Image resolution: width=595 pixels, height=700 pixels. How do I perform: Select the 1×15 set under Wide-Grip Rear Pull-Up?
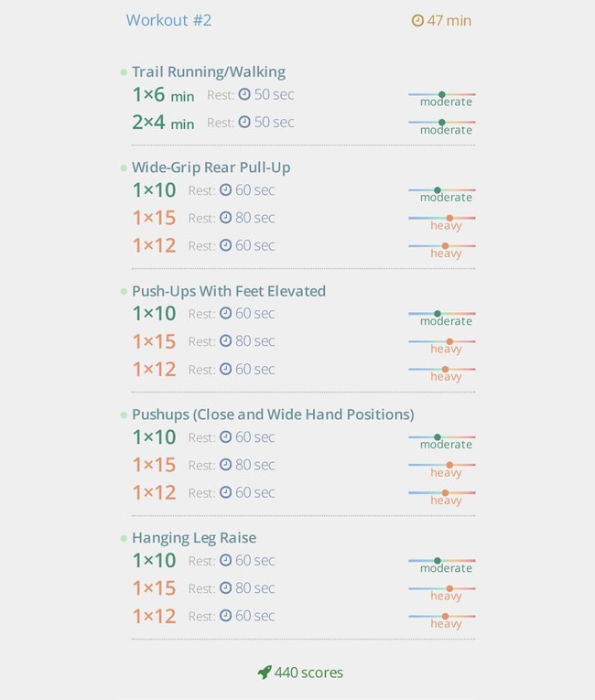(x=154, y=218)
